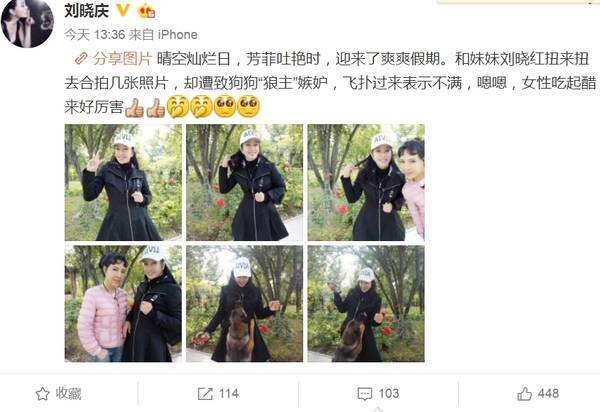Click the star favorite icon
The width and height of the screenshot is (600, 412).
[x=42, y=394]
